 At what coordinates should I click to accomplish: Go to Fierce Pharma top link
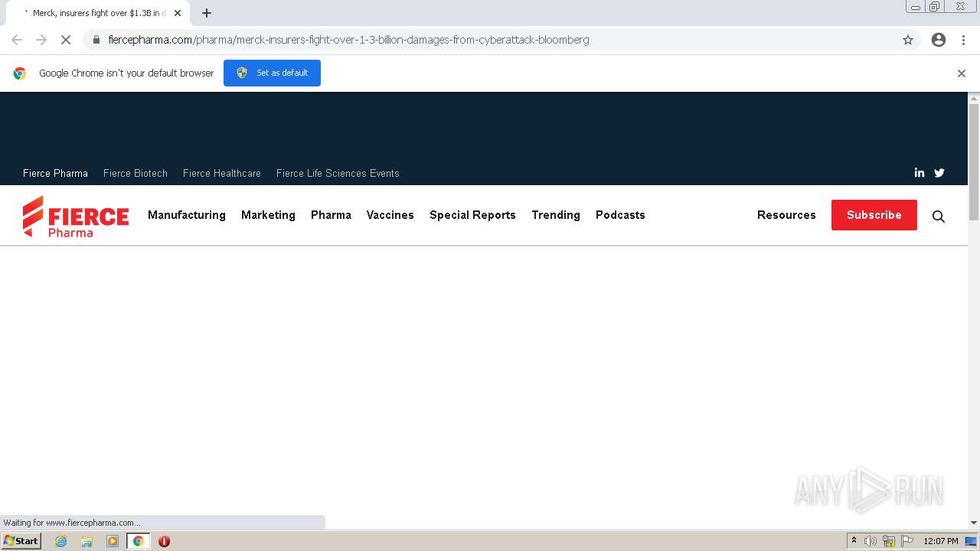click(x=55, y=173)
